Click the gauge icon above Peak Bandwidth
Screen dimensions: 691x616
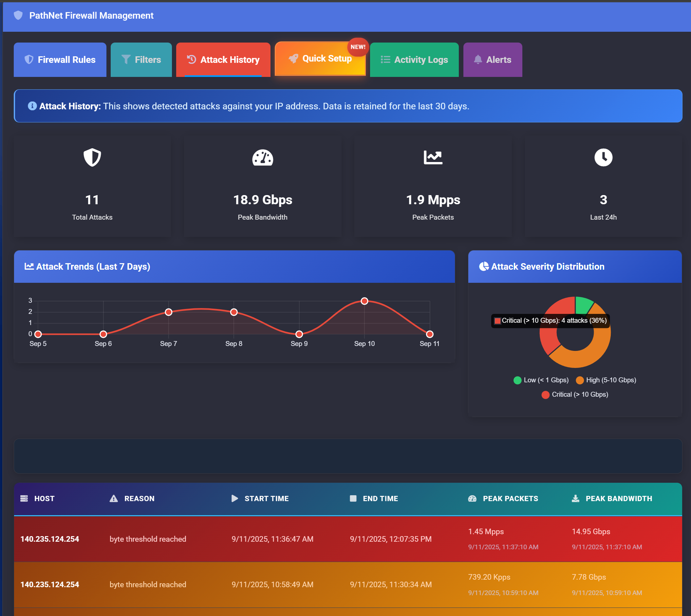click(x=262, y=157)
